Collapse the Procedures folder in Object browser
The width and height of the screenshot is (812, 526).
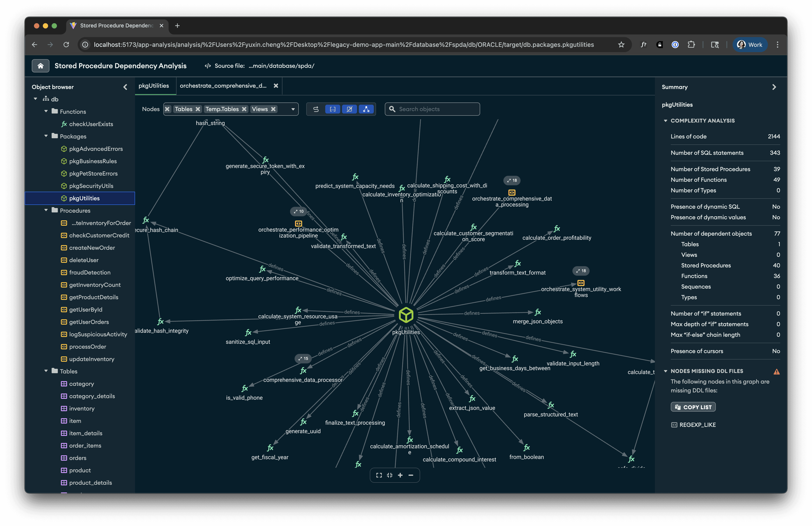[x=46, y=210]
